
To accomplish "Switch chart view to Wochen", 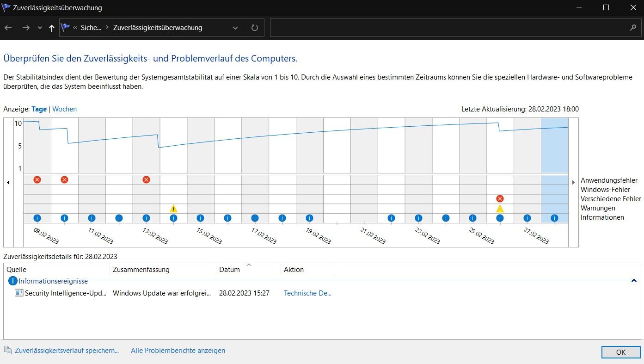I will click(x=64, y=109).
